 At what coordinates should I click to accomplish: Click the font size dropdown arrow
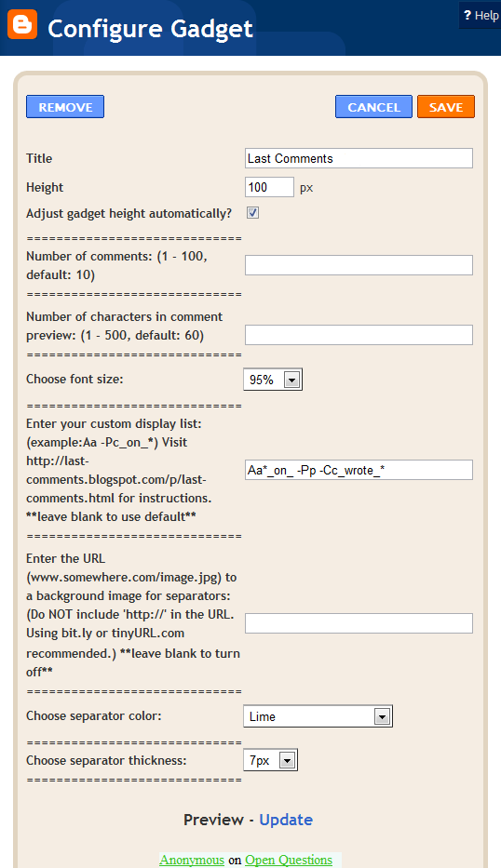pos(291,380)
